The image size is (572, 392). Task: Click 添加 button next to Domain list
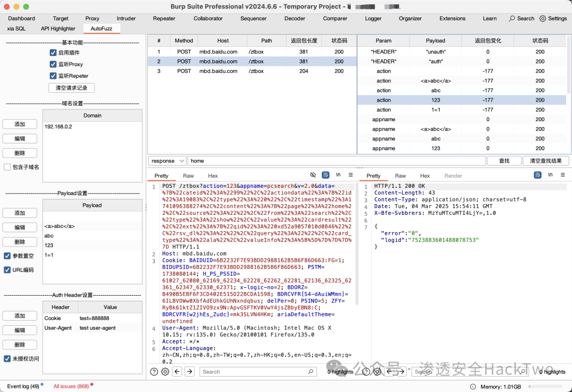point(20,124)
